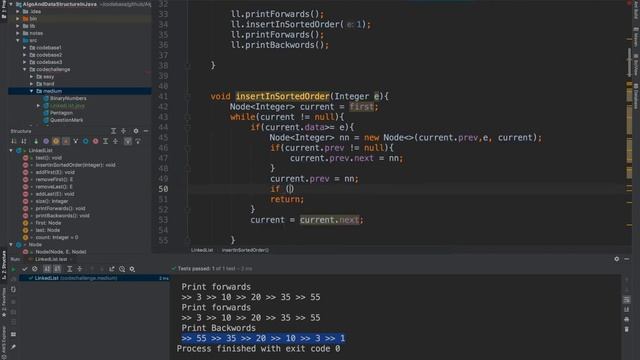Expand the bin folder
Image resolution: width=640 pixels, height=360 pixels.
point(18,19)
